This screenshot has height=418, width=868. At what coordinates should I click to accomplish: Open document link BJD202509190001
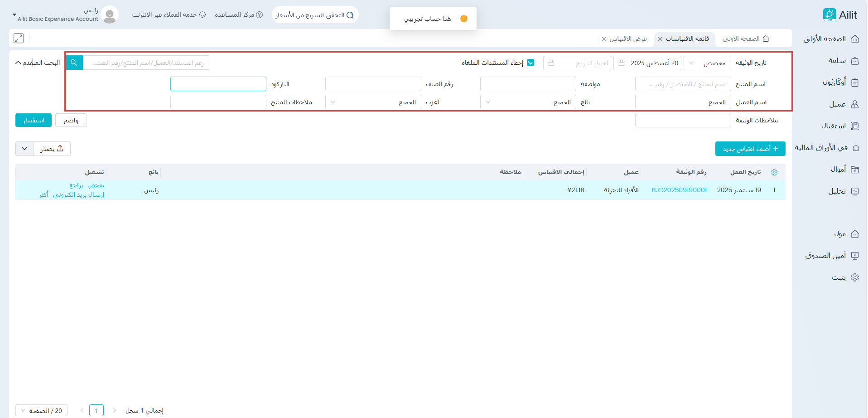[x=679, y=190]
